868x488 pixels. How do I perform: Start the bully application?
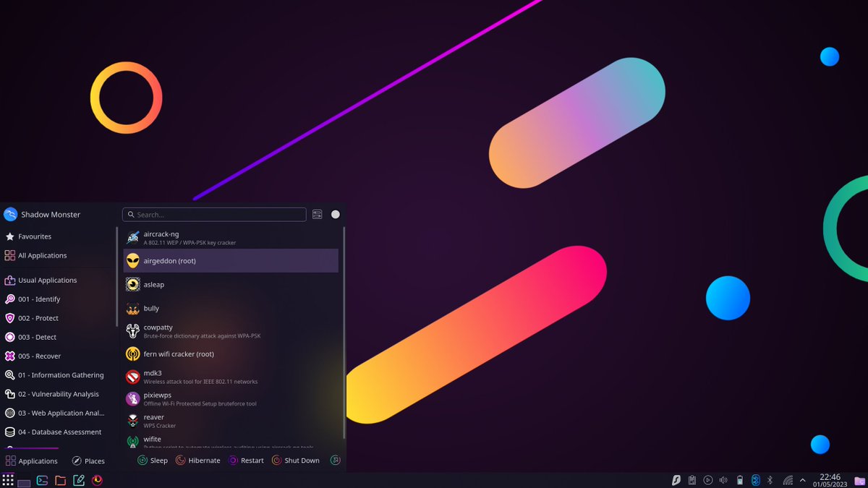231,309
